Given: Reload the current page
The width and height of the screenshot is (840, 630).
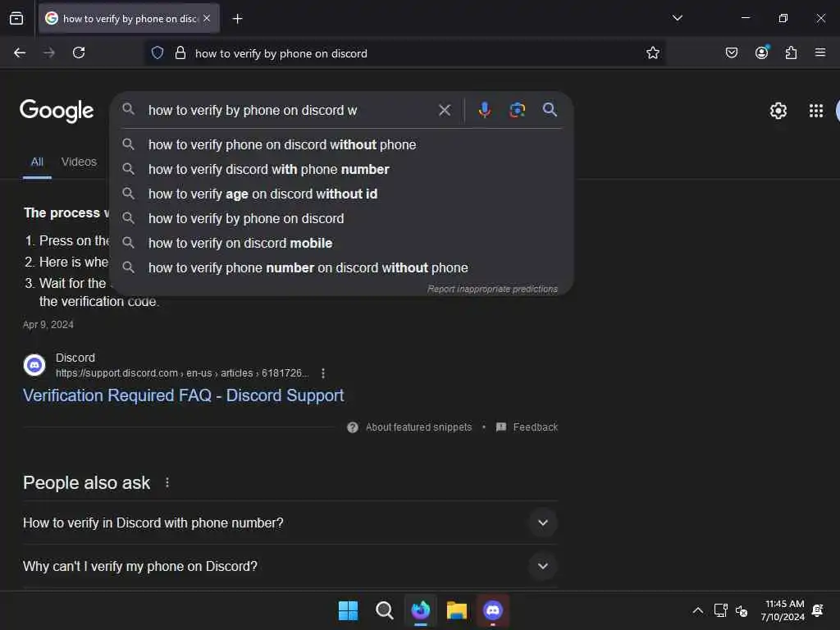Looking at the screenshot, I should tap(79, 52).
